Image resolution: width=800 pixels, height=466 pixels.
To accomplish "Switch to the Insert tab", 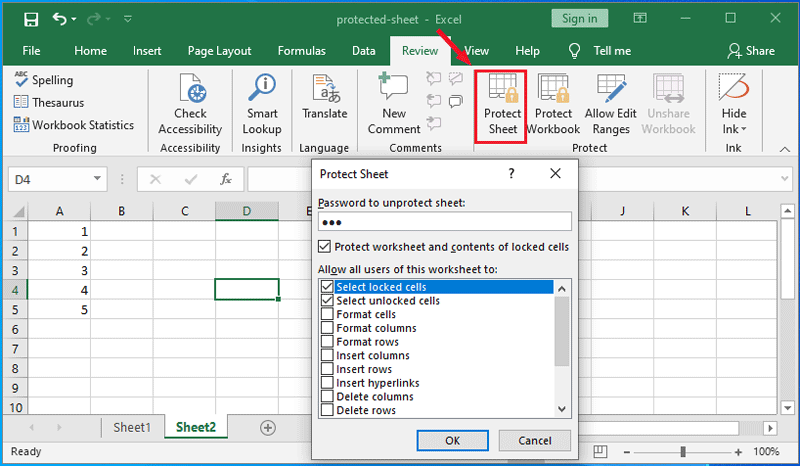I will coord(147,51).
